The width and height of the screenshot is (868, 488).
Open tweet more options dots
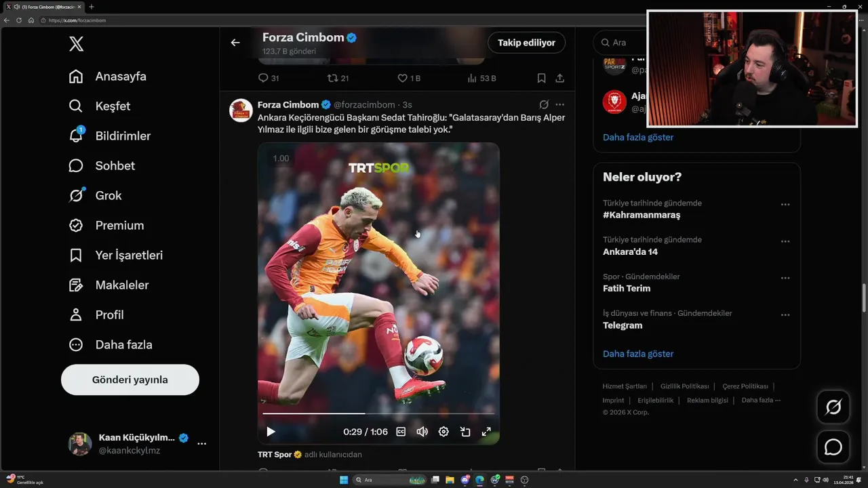pyautogui.click(x=560, y=105)
